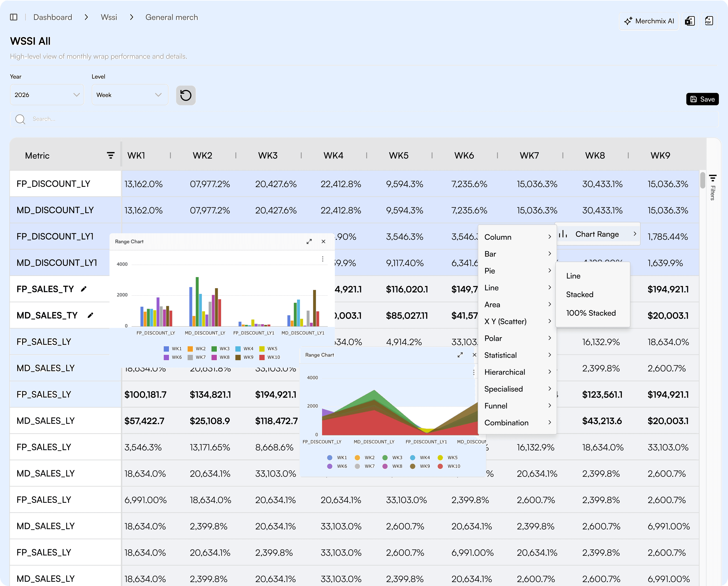Screen dimensions: 728x586
Task: Click the Excel export icon
Action: coord(690,21)
